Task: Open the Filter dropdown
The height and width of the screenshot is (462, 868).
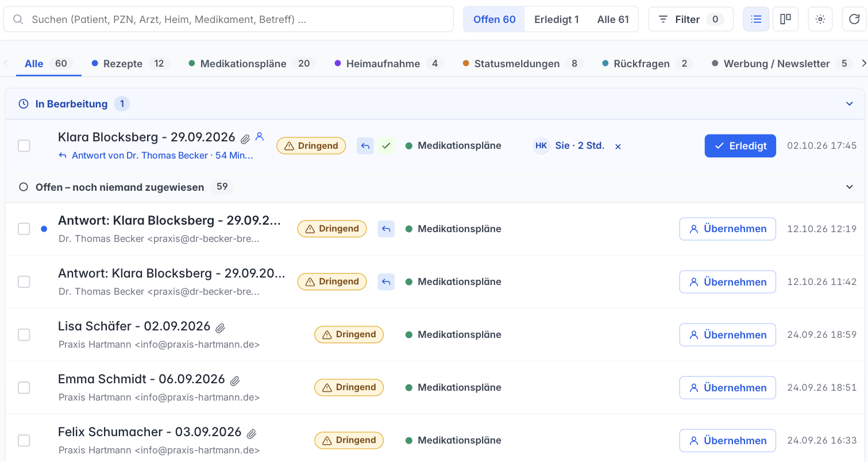Action: (x=690, y=20)
